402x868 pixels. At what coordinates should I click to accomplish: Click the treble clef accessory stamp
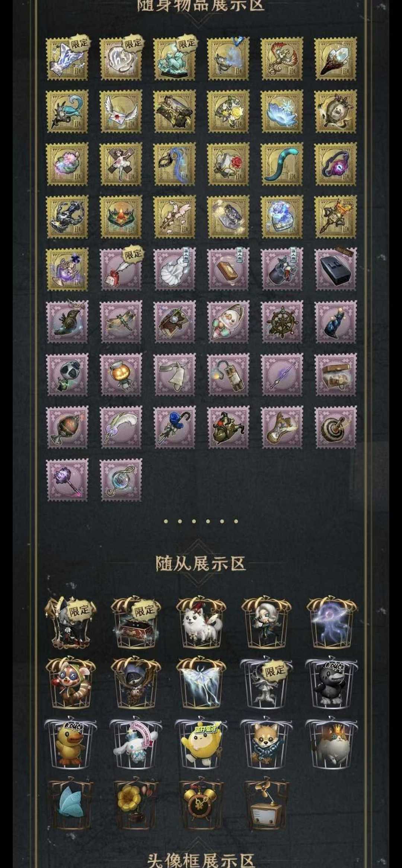coord(121,480)
